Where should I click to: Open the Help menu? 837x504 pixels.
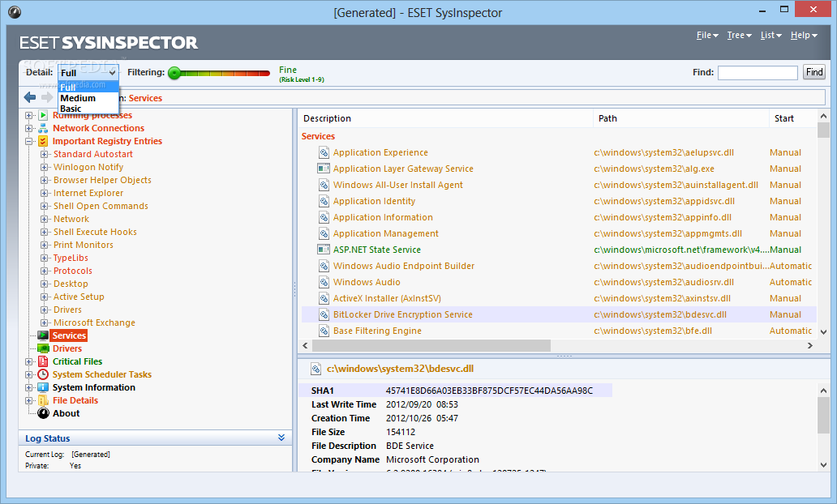click(x=804, y=35)
